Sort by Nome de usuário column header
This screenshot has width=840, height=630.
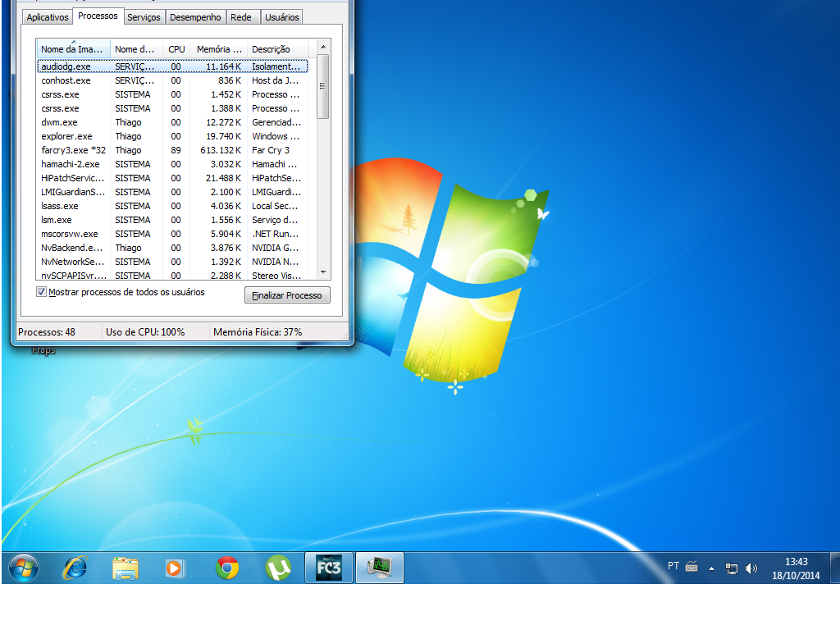click(136, 48)
